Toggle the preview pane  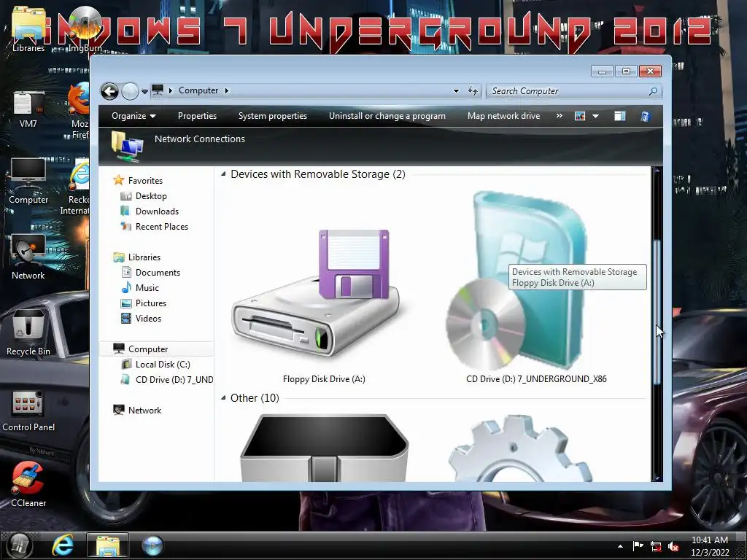pyautogui.click(x=620, y=116)
